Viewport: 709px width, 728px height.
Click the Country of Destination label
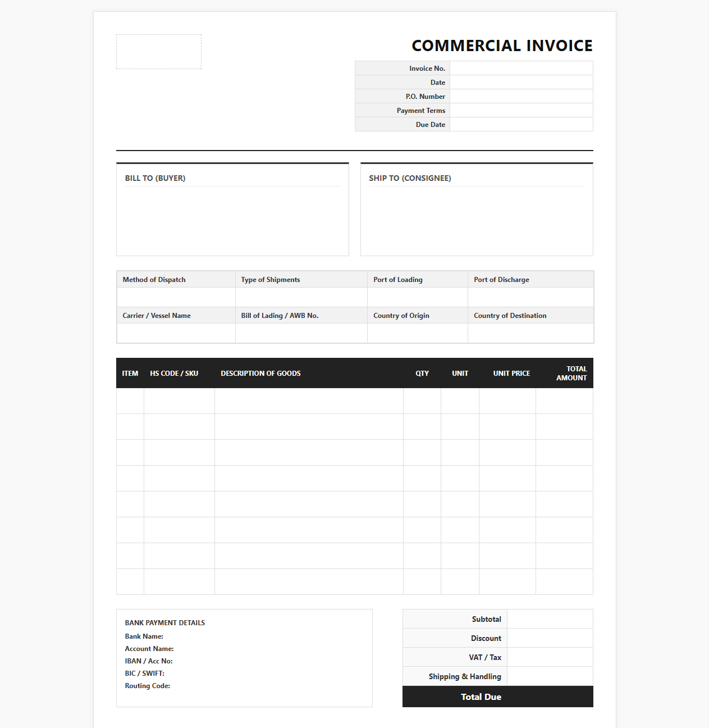coord(510,315)
